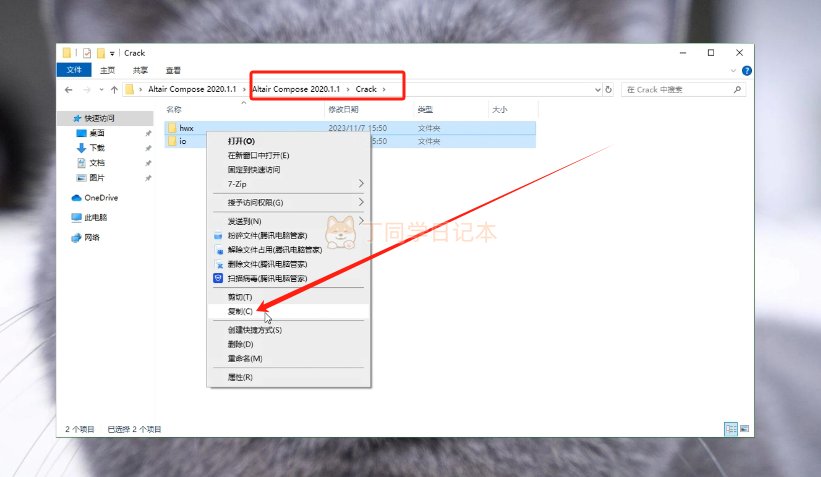Click the Properties quick access icon
Screen dimensions: 821x477
coord(87,53)
